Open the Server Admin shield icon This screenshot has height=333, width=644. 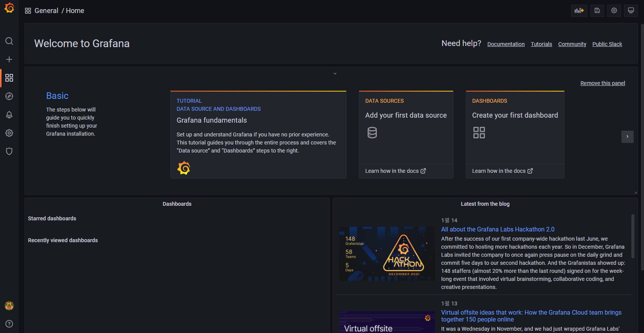tap(9, 151)
